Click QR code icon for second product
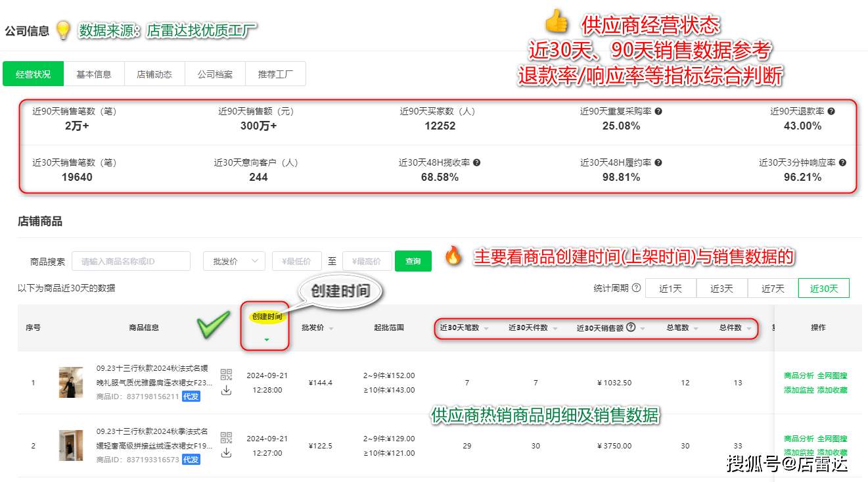This screenshot has width=868, height=482. tap(226, 438)
